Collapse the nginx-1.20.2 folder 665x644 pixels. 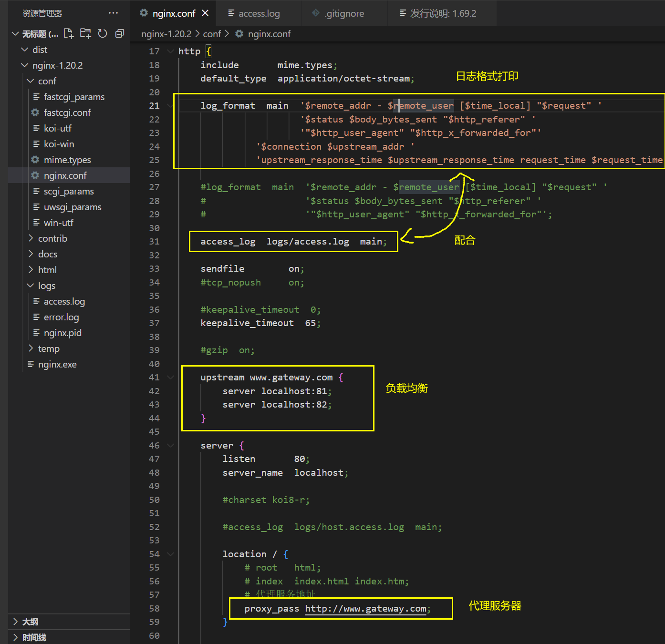tap(25, 65)
